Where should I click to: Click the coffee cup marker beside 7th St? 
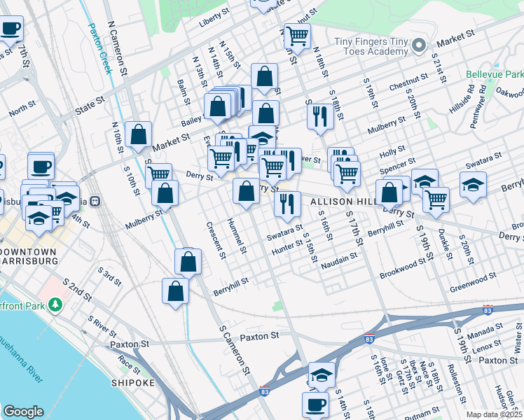pos(11,30)
